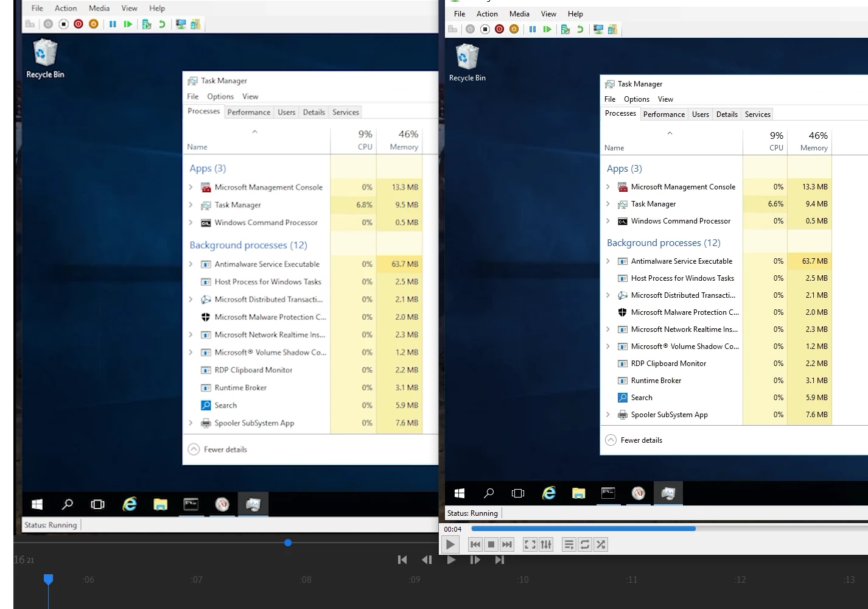This screenshot has height=609, width=868.
Task: Expand Microsoft Management Console row in left Task Manager
Action: (x=191, y=187)
